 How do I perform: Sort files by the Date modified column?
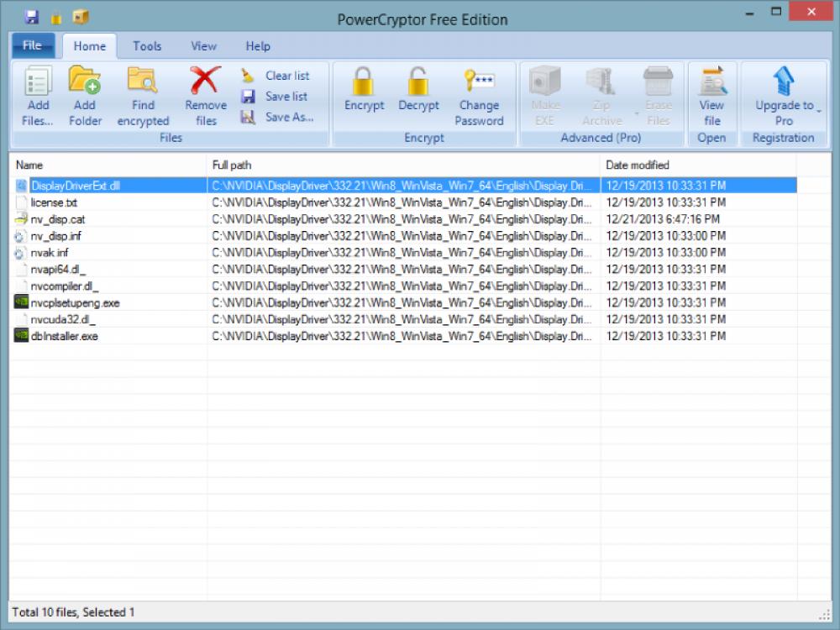pos(638,165)
